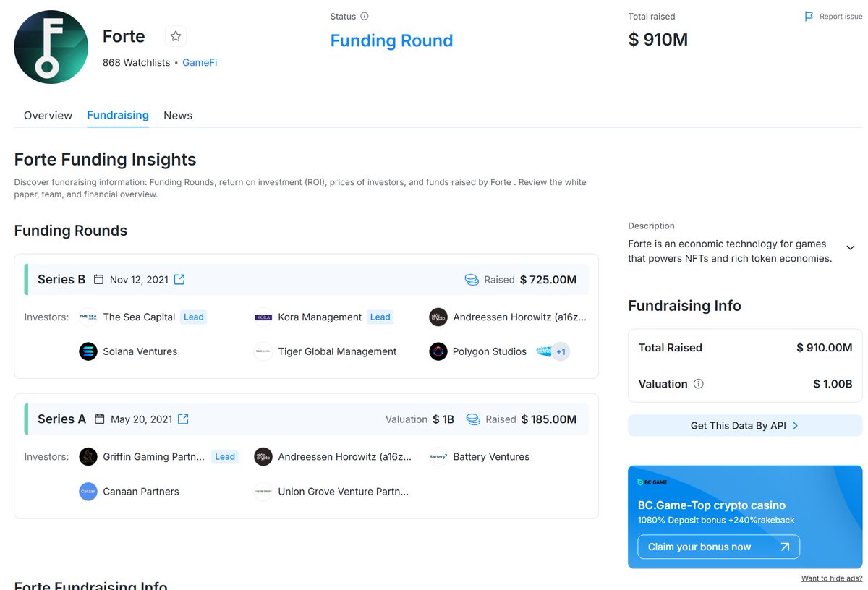The image size is (868, 590).
Task: Click The Sea Capital logo
Action: [x=88, y=317]
